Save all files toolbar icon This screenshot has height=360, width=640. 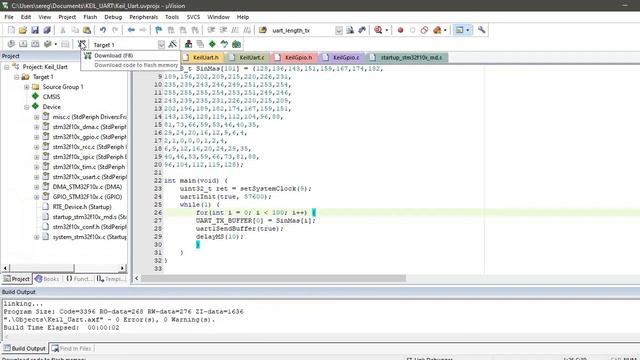[x=47, y=30]
